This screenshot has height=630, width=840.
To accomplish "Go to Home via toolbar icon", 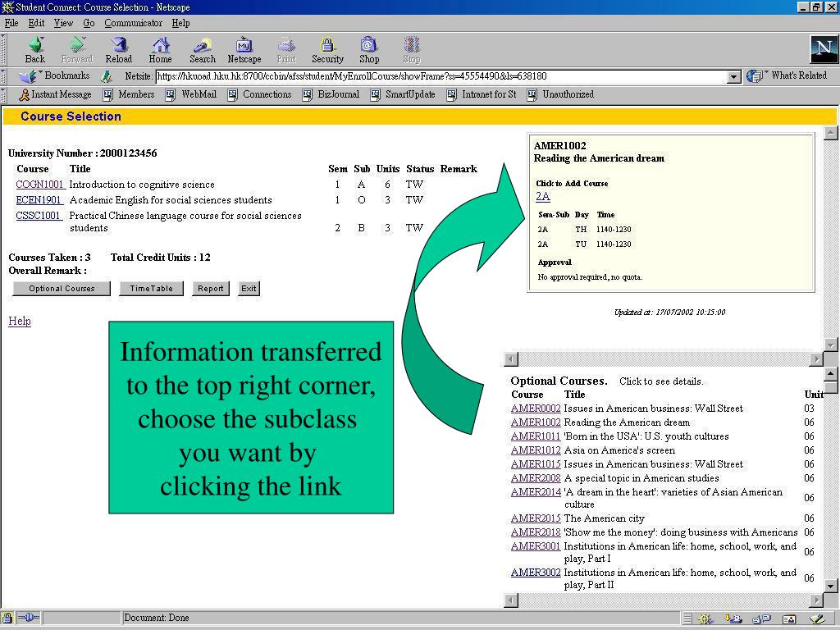I will pyautogui.click(x=160, y=50).
